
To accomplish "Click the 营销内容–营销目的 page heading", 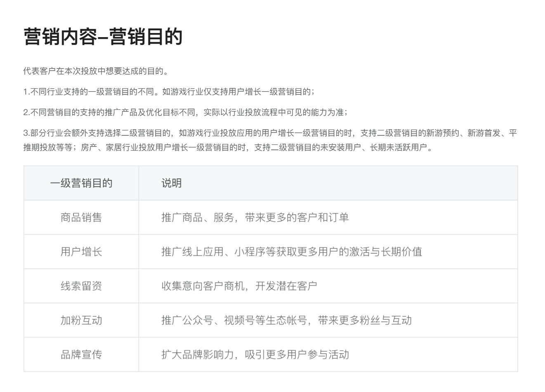I will 103,37.
